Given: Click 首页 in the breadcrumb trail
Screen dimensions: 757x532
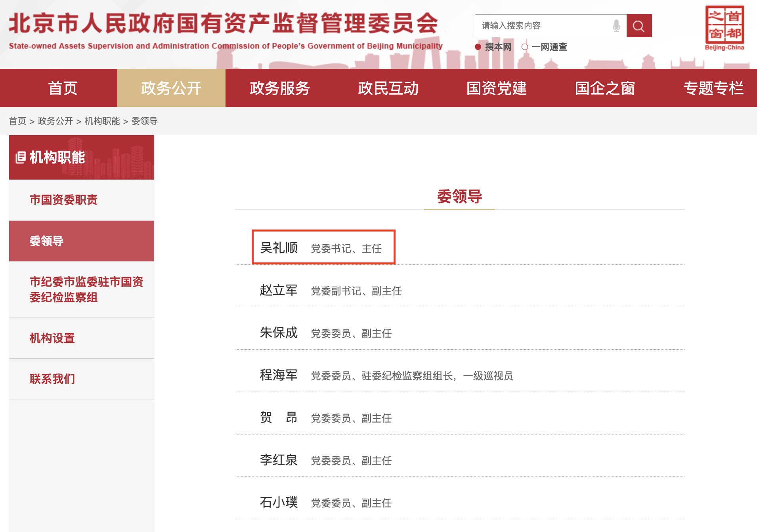Looking at the screenshot, I should pyautogui.click(x=17, y=121).
